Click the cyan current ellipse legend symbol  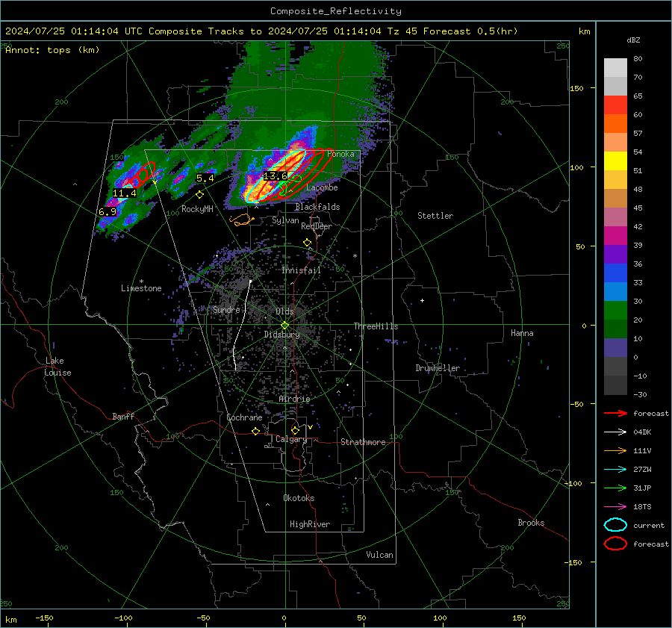615,525
